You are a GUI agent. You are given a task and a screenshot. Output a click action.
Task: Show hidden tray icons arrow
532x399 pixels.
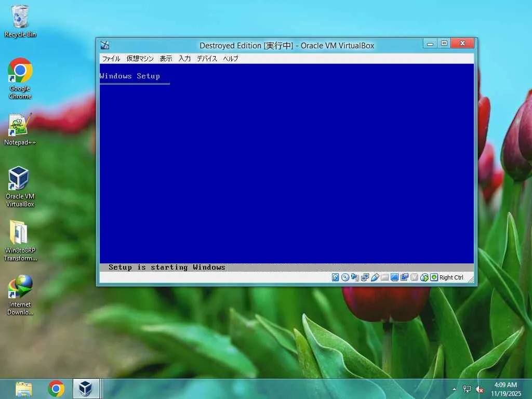click(454, 389)
